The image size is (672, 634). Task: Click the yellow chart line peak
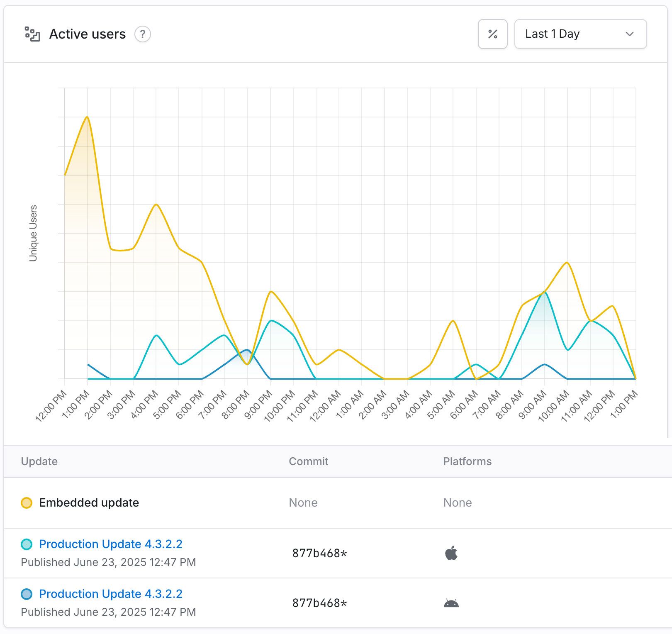(87, 118)
